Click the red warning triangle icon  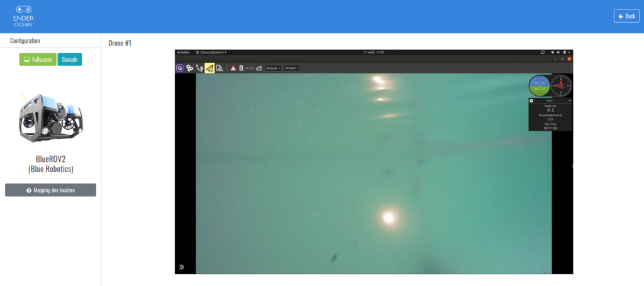233,68
